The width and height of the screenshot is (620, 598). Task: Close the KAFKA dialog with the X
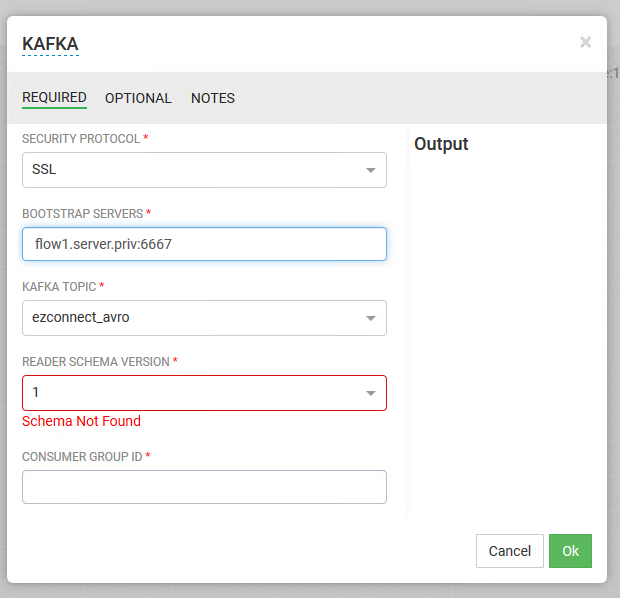[585, 42]
